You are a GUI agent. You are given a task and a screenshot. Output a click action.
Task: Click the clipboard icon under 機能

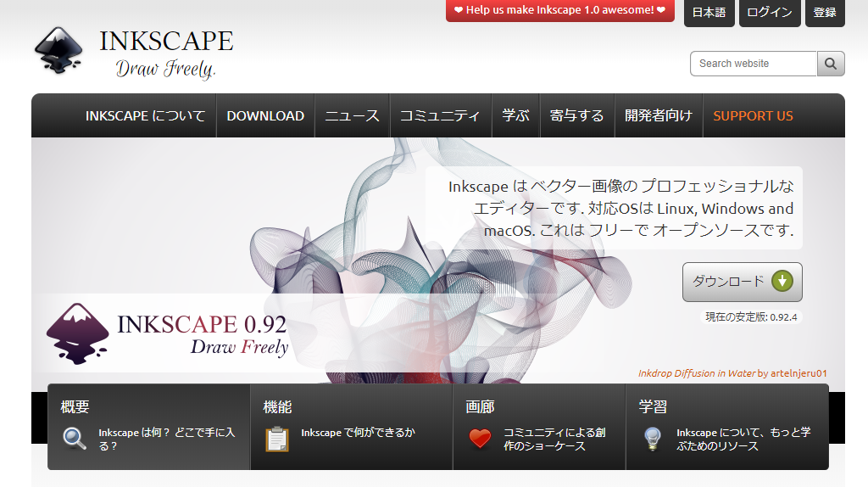[277, 439]
